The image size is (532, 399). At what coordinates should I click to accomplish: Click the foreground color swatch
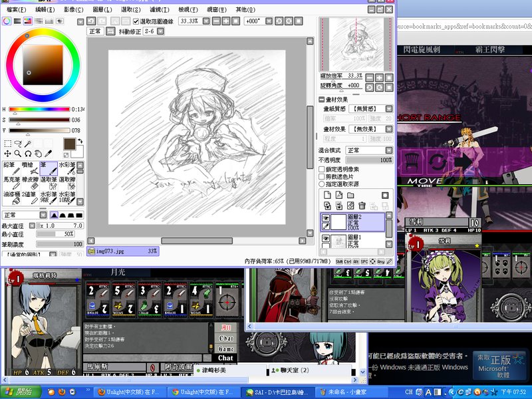tap(70, 144)
